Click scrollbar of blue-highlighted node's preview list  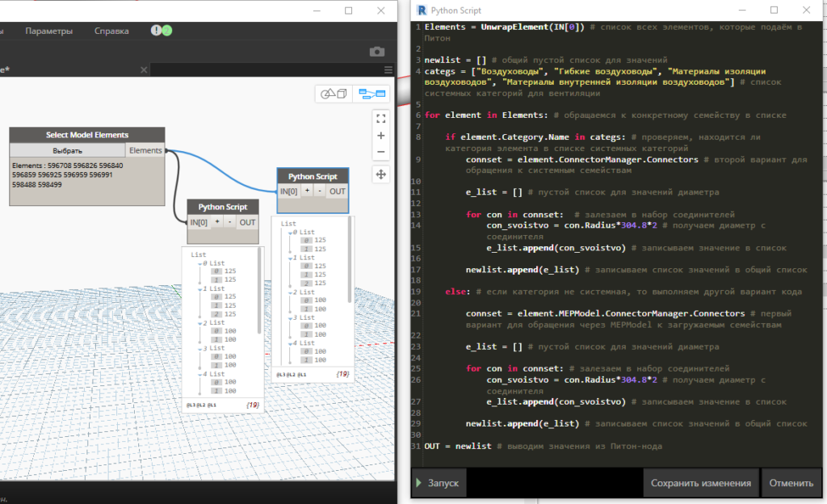(x=349, y=260)
